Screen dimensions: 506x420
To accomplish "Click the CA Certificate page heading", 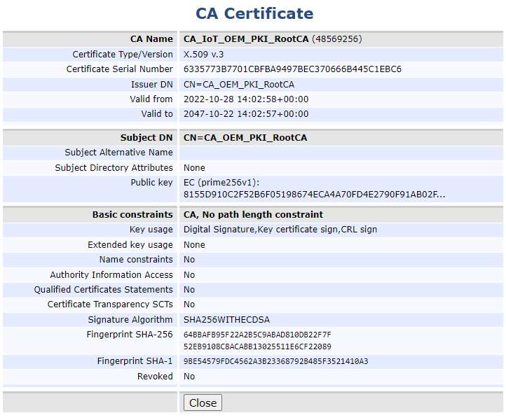I will click(x=254, y=14).
